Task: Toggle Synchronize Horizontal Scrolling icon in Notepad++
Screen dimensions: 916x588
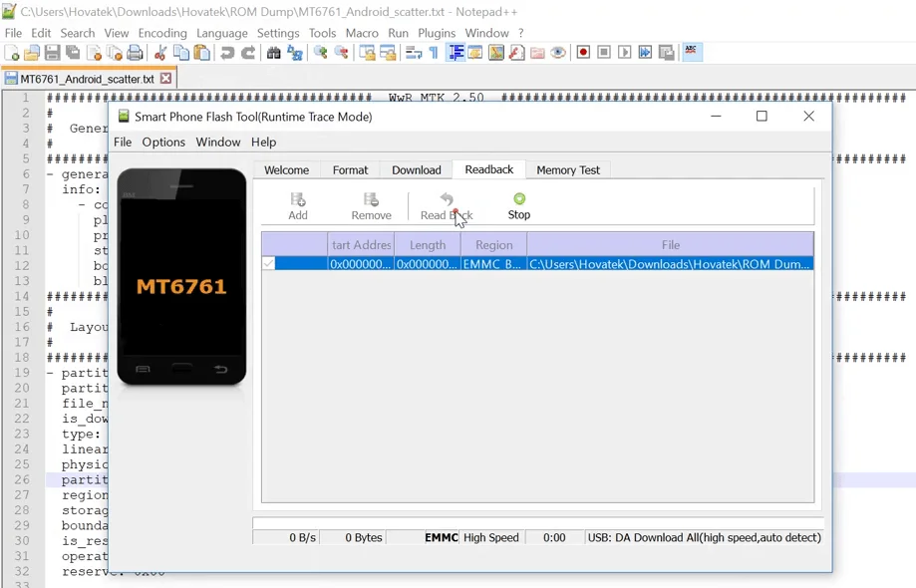Action: point(388,53)
